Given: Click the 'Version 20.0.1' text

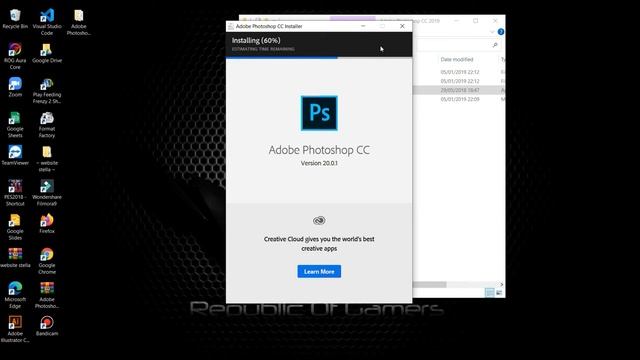Looking at the screenshot, I should point(319,163).
